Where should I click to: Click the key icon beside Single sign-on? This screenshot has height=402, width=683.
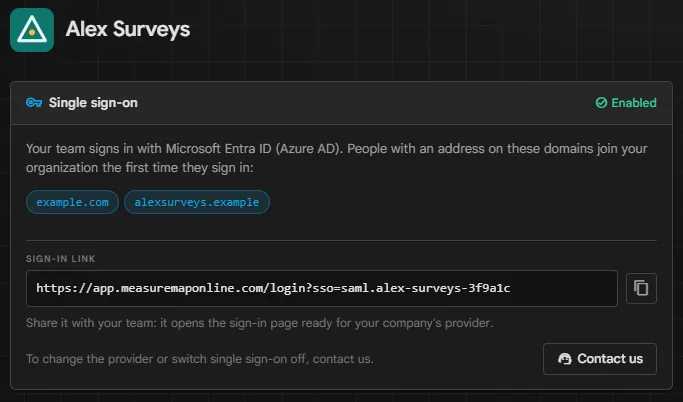pyautogui.click(x=34, y=103)
